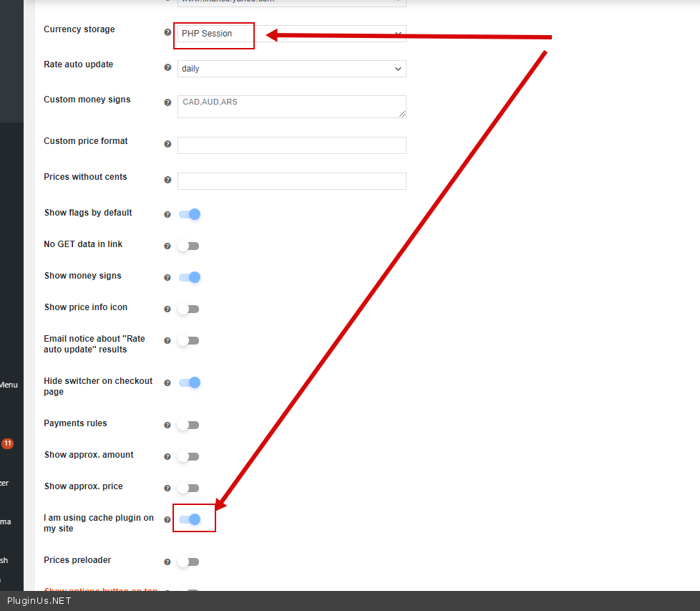Turn on the Show approx. amount toggle

189,456
